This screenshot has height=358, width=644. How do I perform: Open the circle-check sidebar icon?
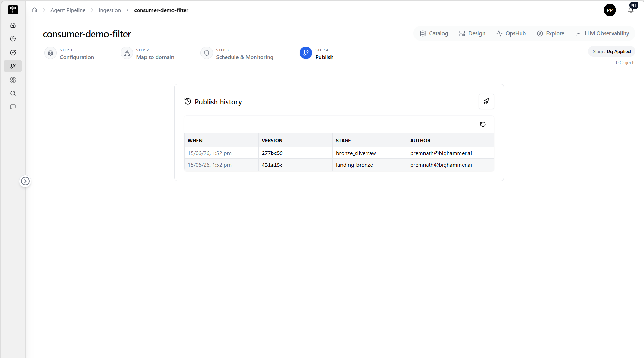coord(13,52)
